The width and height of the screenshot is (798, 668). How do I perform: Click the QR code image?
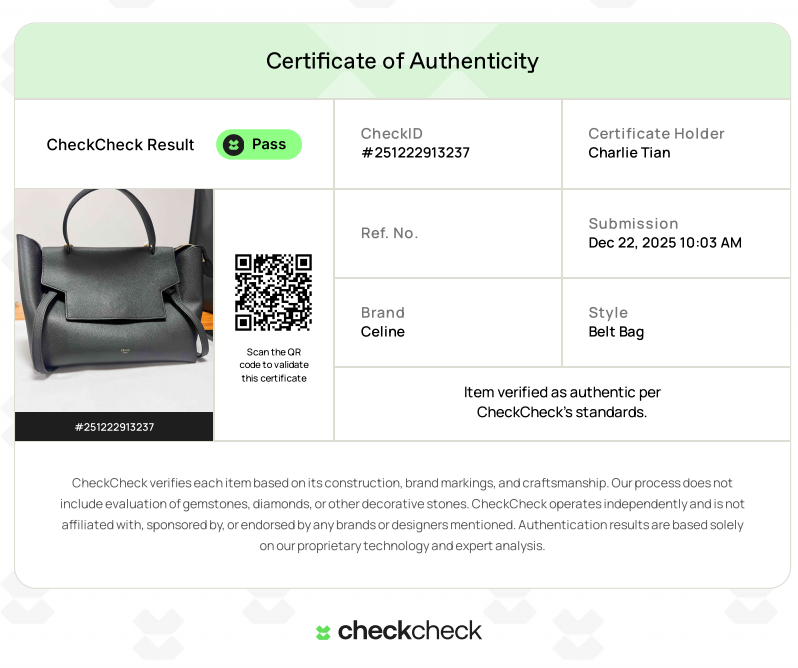(273, 292)
